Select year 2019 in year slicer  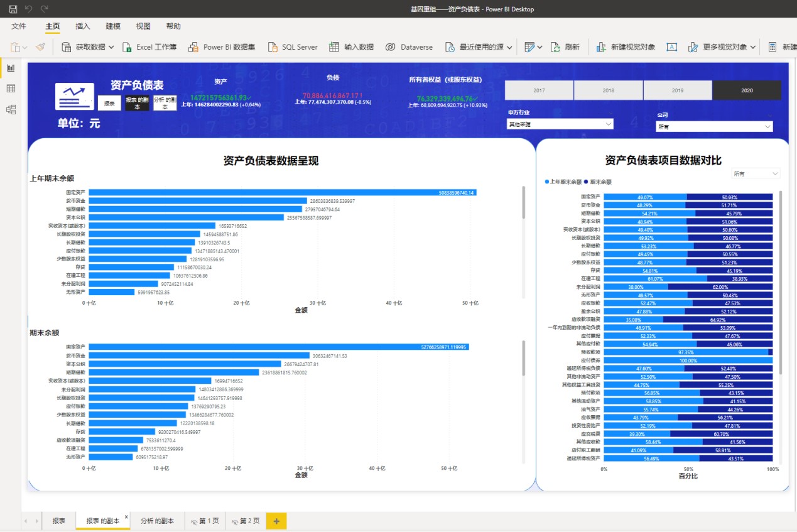coord(677,90)
